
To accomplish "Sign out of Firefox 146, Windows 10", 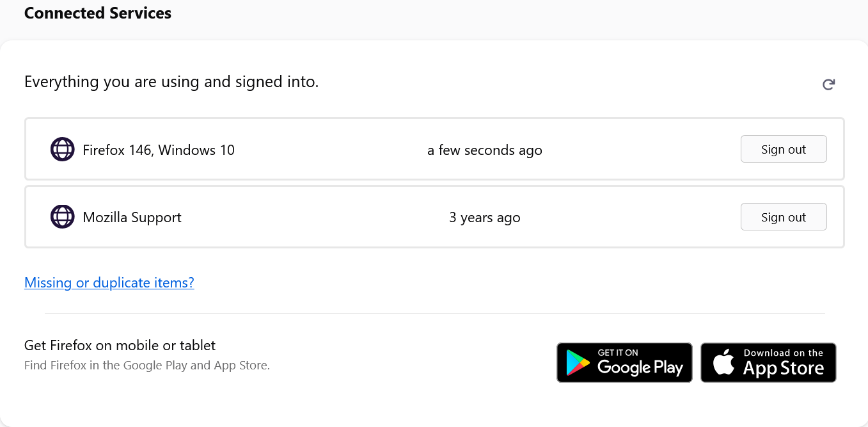I will point(783,149).
